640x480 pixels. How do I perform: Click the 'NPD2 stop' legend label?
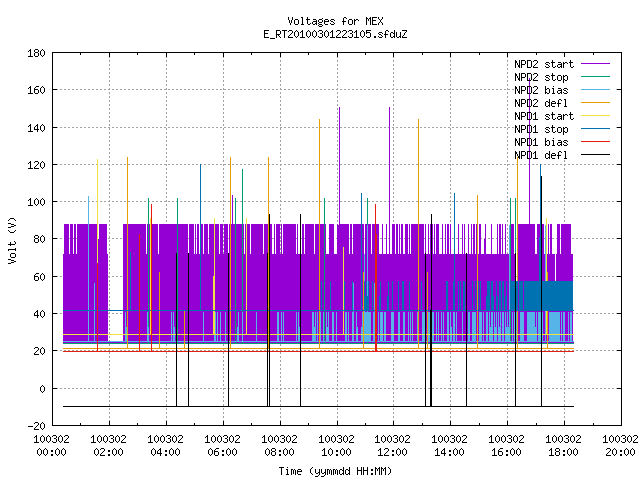(541, 77)
